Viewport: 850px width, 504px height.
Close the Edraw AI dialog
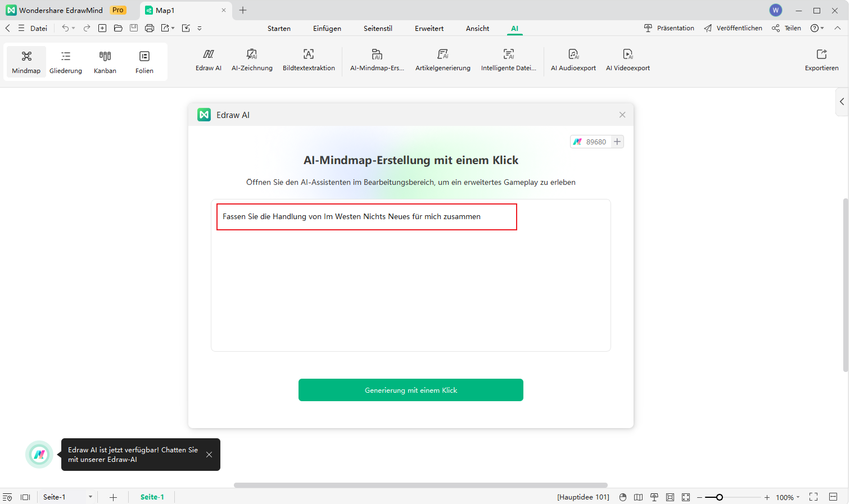click(x=622, y=115)
